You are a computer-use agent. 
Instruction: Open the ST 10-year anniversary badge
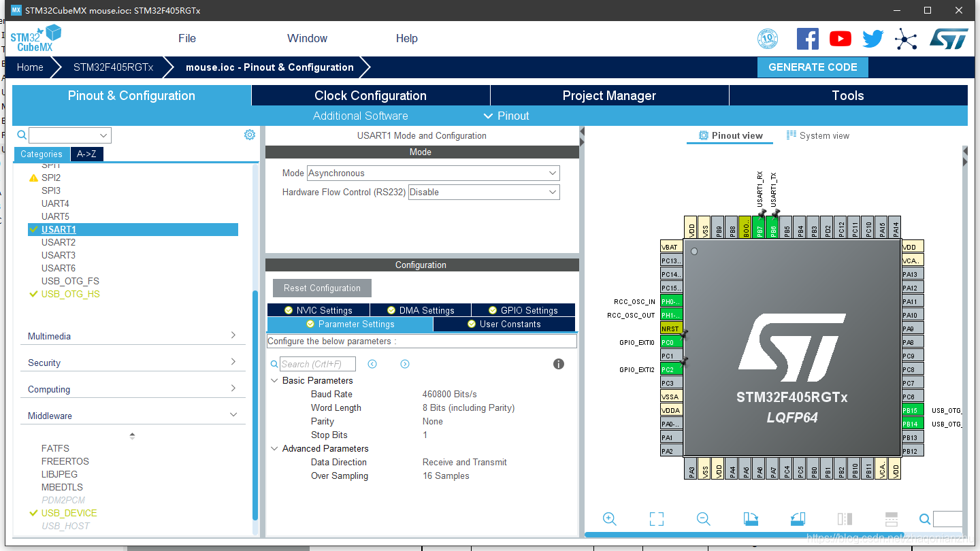(x=768, y=39)
